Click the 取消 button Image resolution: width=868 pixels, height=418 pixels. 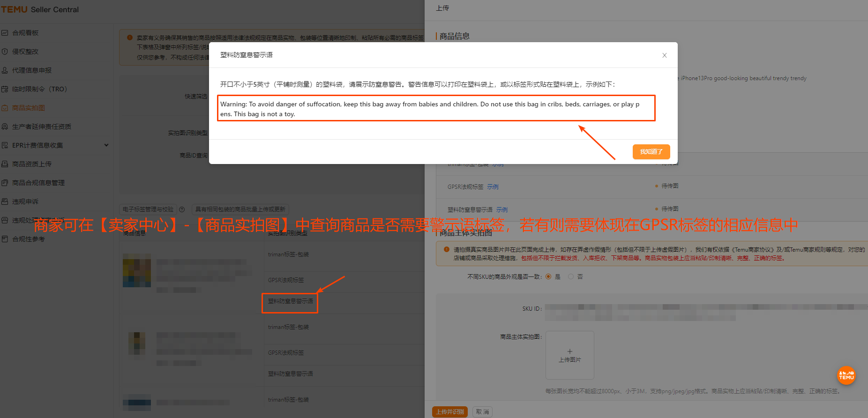(482, 412)
